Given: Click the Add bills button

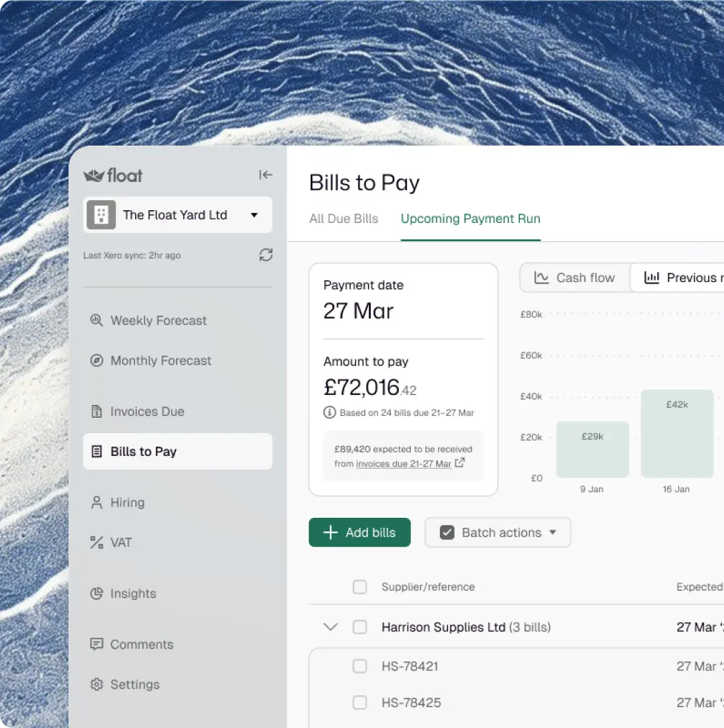Looking at the screenshot, I should (359, 533).
